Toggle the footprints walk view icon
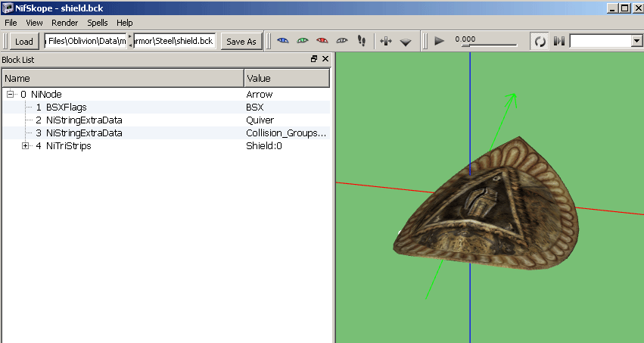This screenshot has height=343, width=644. click(x=362, y=41)
